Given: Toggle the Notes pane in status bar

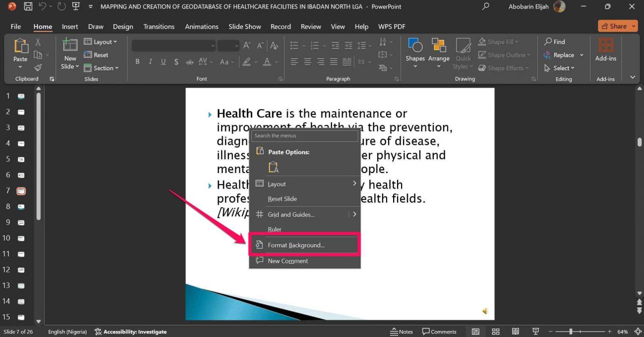Looking at the screenshot, I should click(x=402, y=331).
